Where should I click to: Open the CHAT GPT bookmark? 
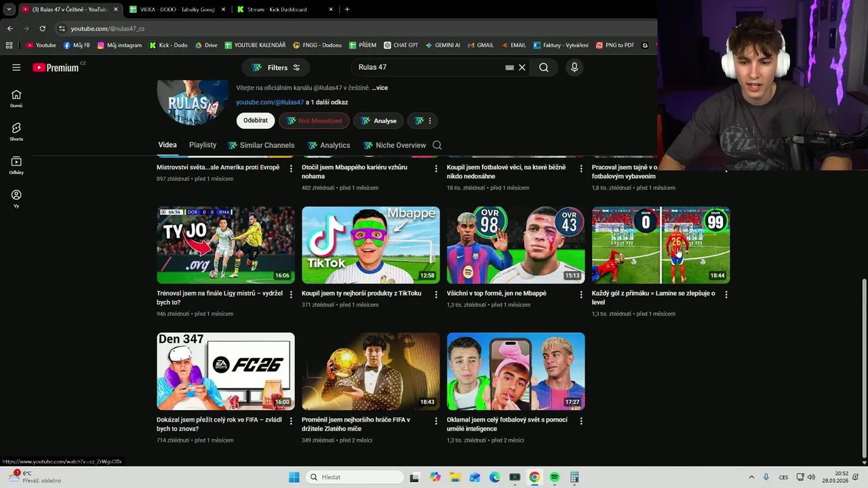401,45
